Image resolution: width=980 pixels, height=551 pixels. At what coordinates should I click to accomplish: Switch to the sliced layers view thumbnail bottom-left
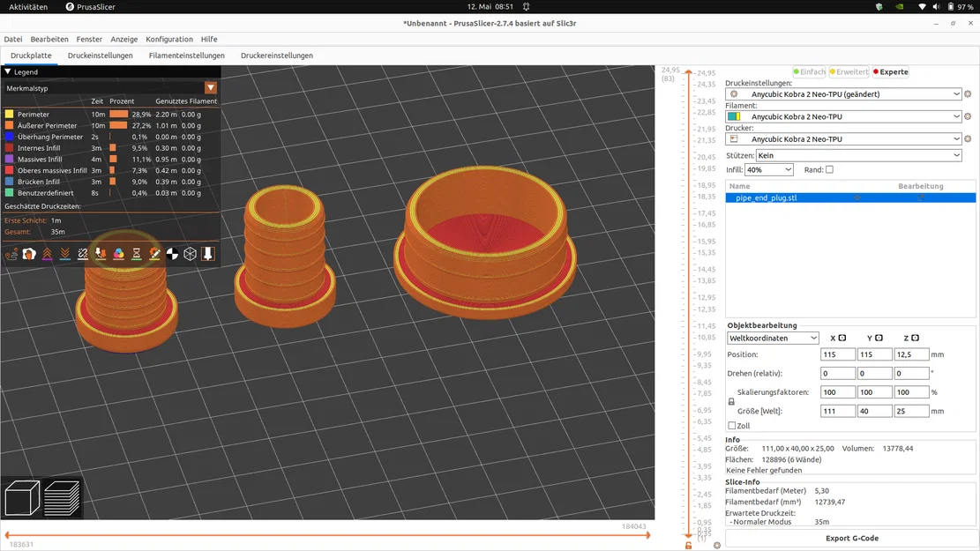click(x=62, y=498)
